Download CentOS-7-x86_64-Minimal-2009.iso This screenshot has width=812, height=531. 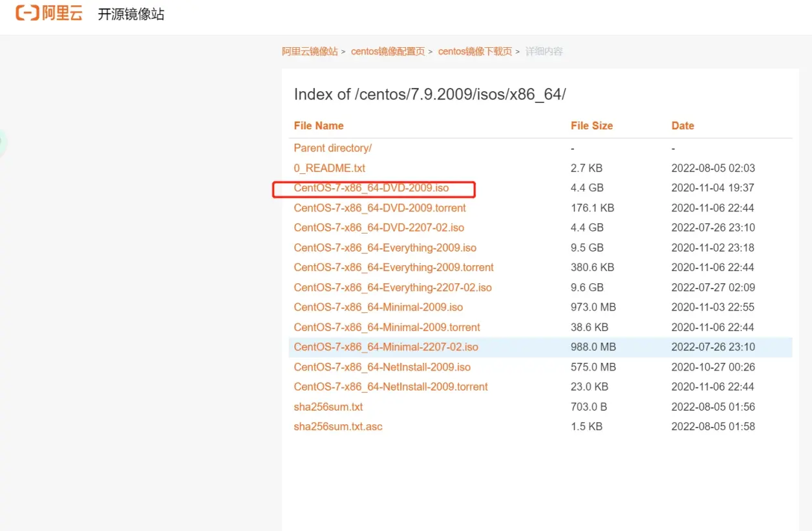[x=378, y=307]
